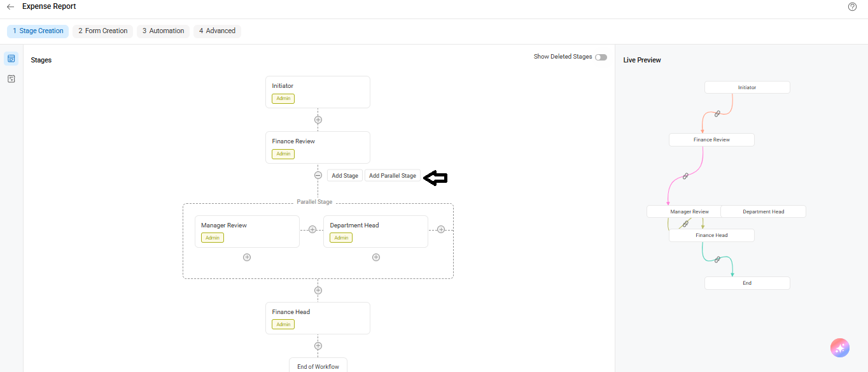
Task: Click the plus icon below Initiator stage
Action: pyautogui.click(x=318, y=120)
